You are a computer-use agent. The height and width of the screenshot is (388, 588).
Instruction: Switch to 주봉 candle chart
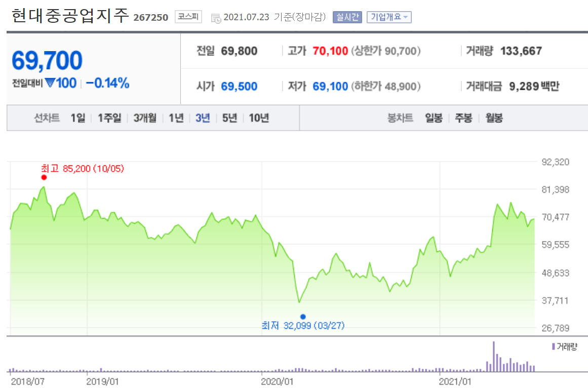pos(463,118)
